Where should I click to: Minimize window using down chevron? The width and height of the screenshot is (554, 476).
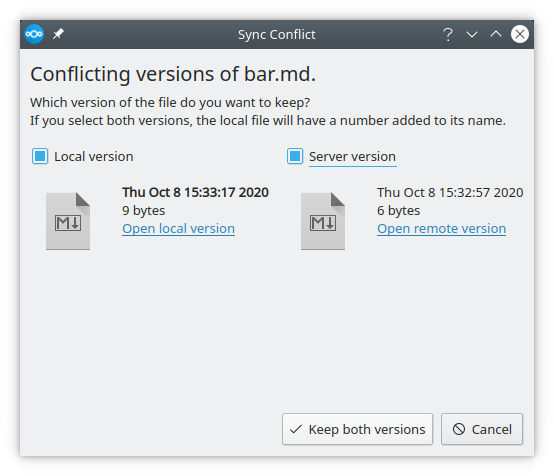pyautogui.click(x=472, y=34)
